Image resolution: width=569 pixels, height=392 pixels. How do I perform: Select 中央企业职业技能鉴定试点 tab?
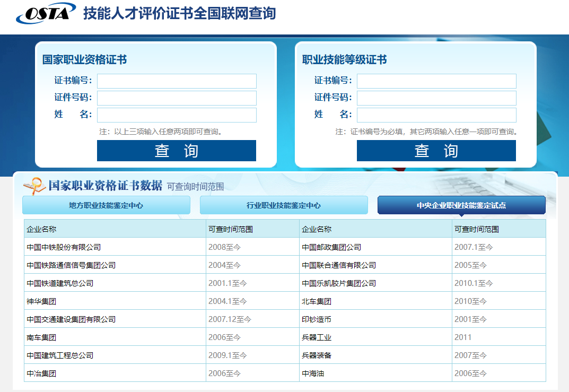461,205
